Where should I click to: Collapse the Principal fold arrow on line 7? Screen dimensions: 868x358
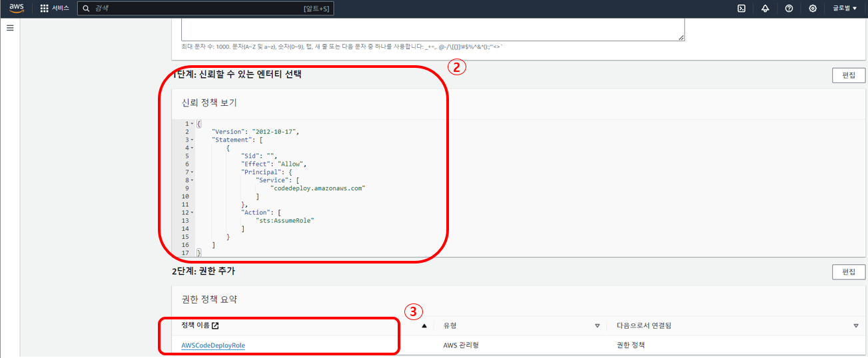pyautogui.click(x=192, y=172)
